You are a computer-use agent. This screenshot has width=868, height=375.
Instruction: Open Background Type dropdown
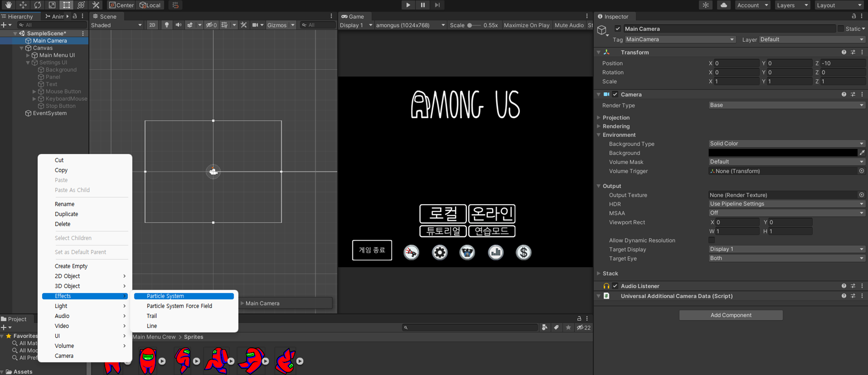787,143
